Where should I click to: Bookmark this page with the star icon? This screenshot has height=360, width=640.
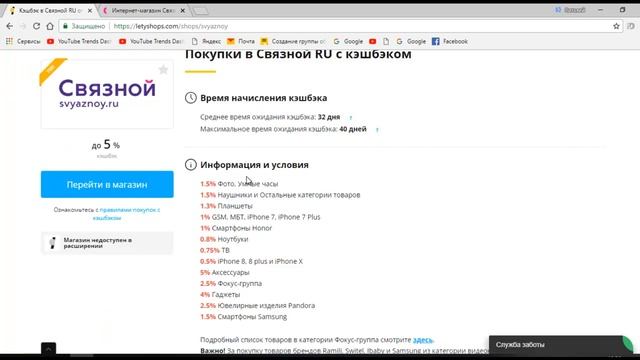pos(616,26)
